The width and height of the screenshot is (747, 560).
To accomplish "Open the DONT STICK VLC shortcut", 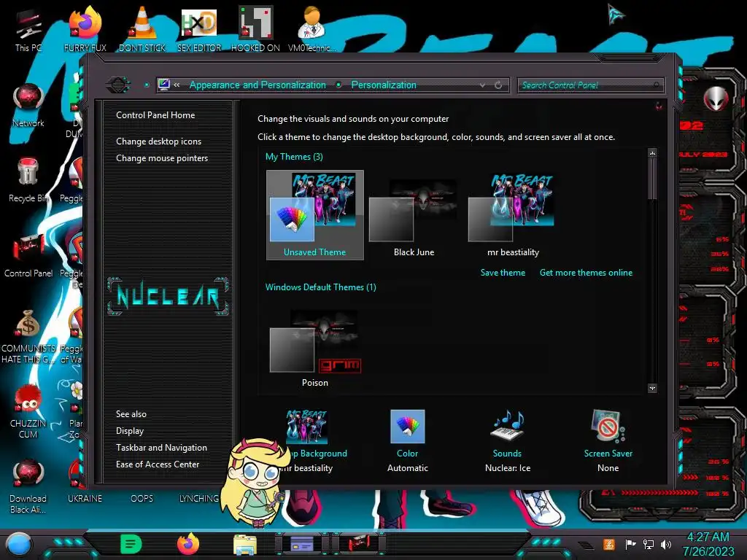I will (x=142, y=29).
